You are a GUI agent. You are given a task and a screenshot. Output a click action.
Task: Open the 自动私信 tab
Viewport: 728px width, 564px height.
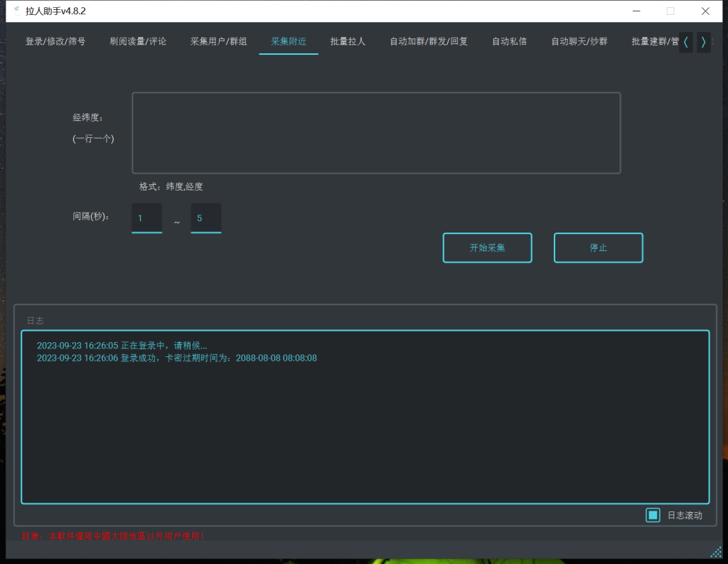[508, 41]
